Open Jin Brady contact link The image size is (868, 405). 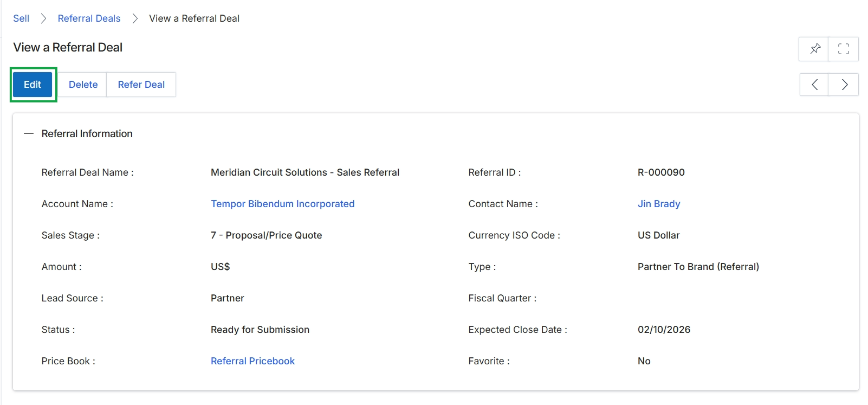pos(659,204)
